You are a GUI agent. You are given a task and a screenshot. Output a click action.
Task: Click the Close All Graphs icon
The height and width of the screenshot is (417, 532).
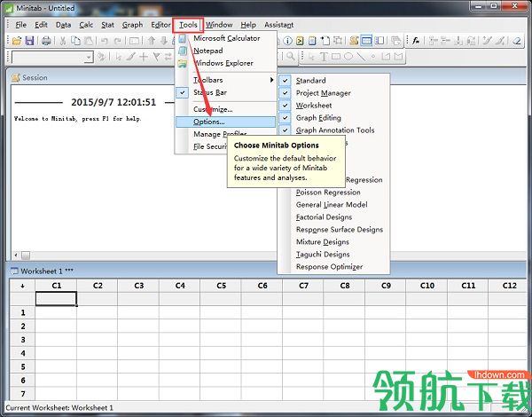[x=395, y=41]
